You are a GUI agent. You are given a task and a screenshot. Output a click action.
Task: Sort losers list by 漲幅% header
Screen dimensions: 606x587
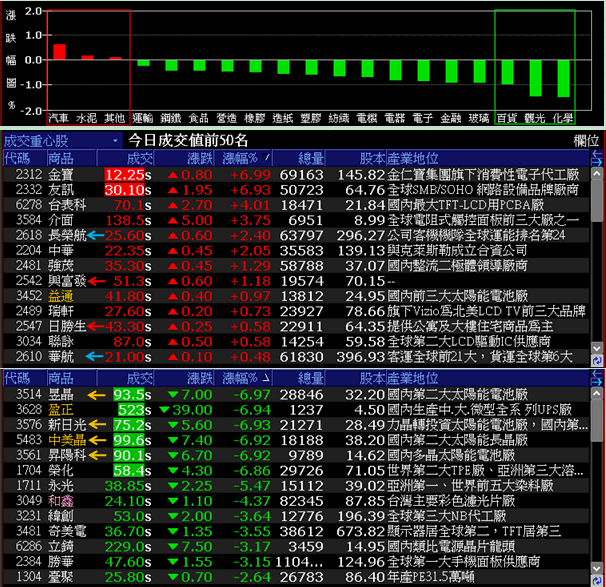point(246,378)
